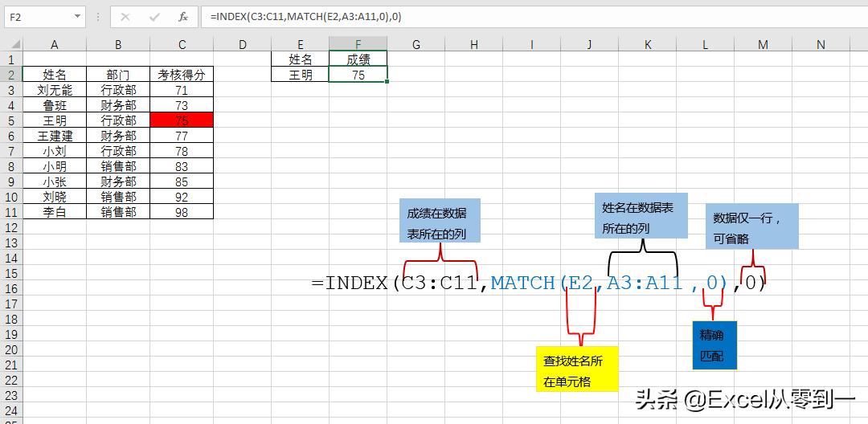Select column D header
Image resolution: width=868 pixels, height=424 pixels.
(243, 45)
